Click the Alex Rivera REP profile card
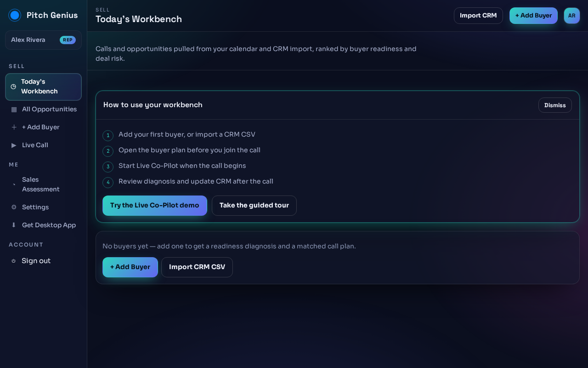This screenshot has width=588, height=368. 43,40
